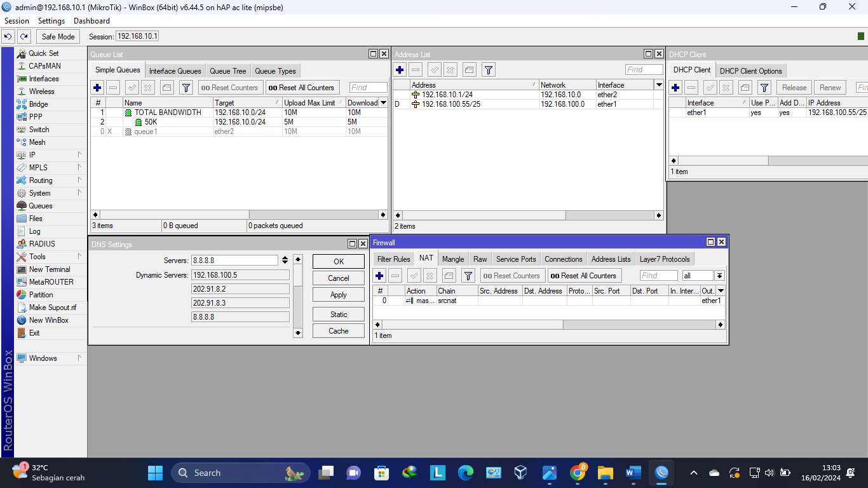Click the Undo arrow in WinBox toolbar

[8, 37]
